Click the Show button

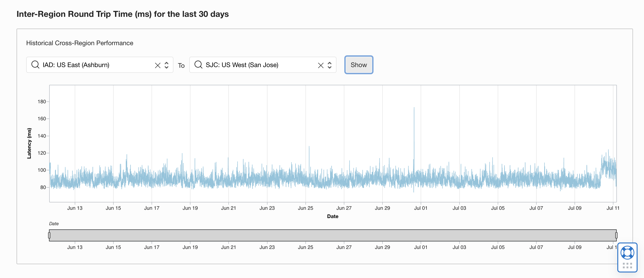click(359, 65)
